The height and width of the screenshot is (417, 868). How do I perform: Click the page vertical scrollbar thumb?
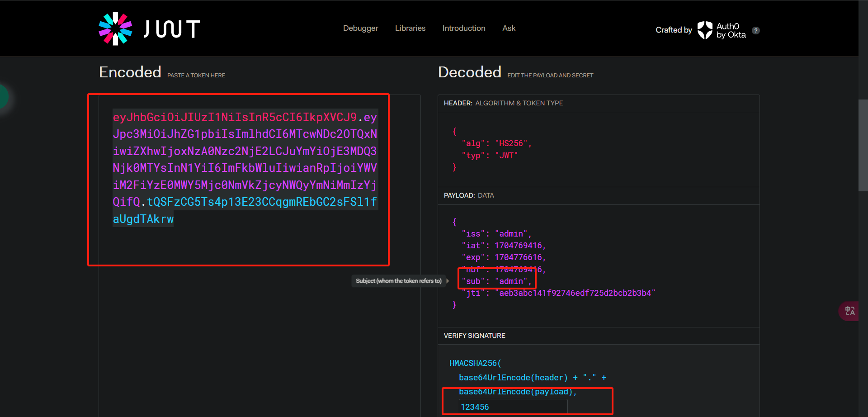[863, 145]
